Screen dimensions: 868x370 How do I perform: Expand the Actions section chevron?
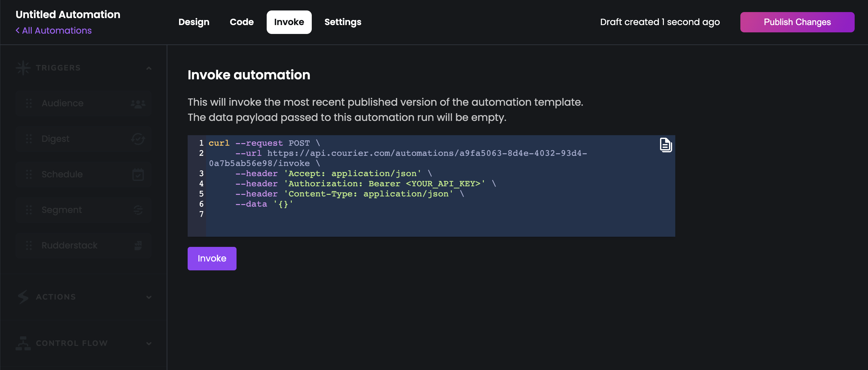click(x=149, y=297)
